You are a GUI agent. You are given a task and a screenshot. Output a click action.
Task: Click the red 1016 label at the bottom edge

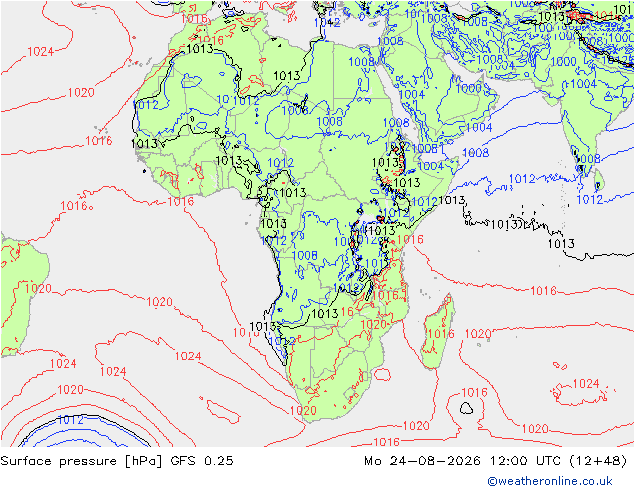387,442
